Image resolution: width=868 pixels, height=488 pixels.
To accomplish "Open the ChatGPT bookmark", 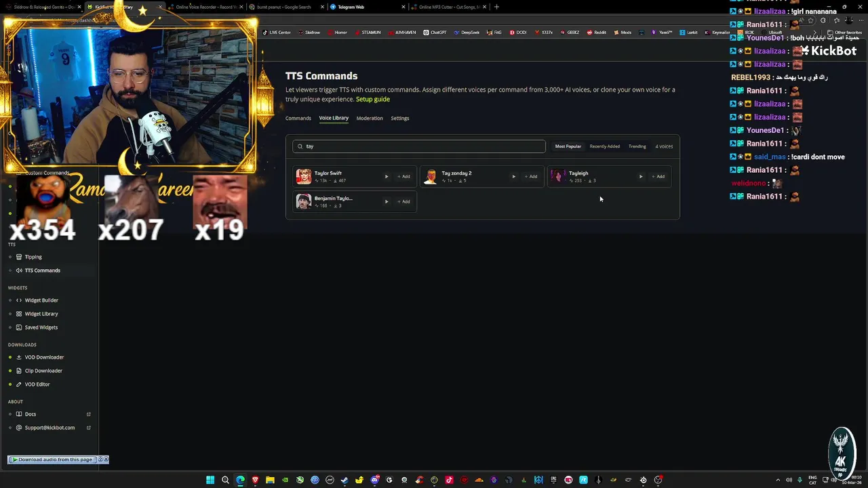I will 435,33.
